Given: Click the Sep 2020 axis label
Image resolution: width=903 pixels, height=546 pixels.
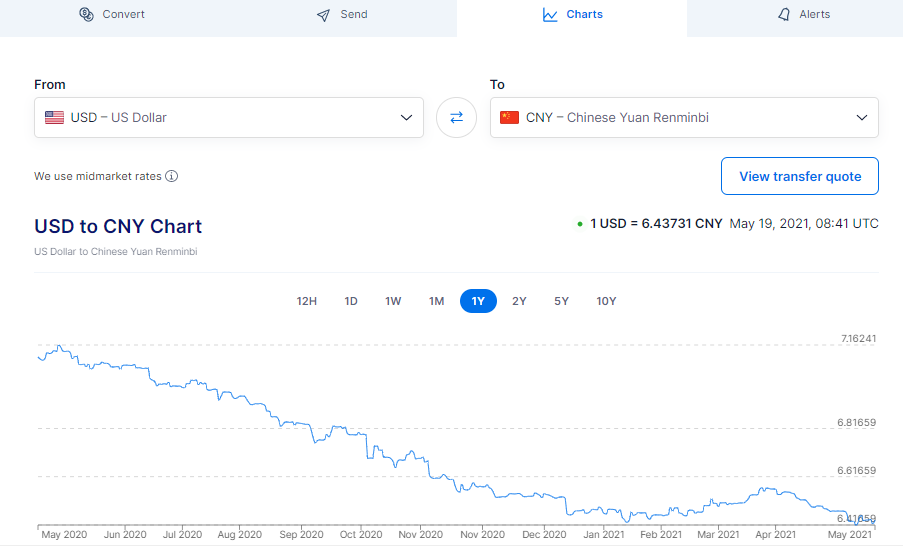Looking at the screenshot, I should pos(301,534).
